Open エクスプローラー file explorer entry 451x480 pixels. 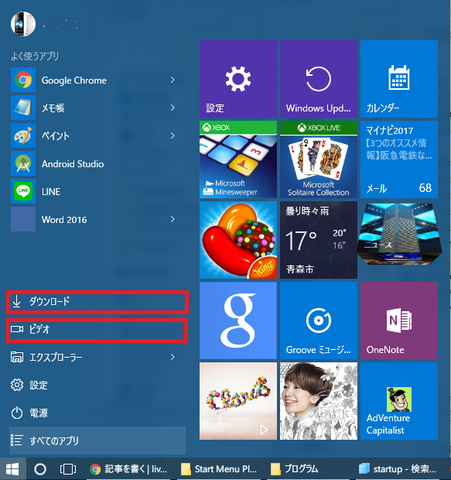point(97,357)
